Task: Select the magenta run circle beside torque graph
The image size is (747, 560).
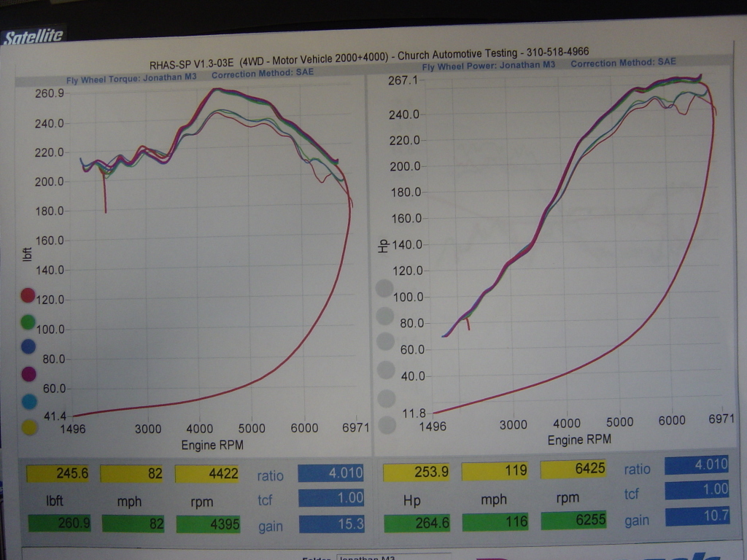Action: (x=28, y=375)
